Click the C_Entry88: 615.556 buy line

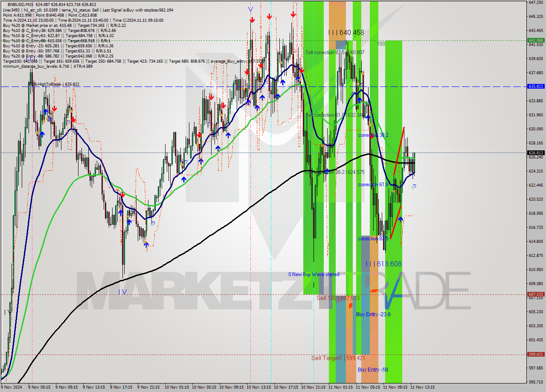pos(56,41)
